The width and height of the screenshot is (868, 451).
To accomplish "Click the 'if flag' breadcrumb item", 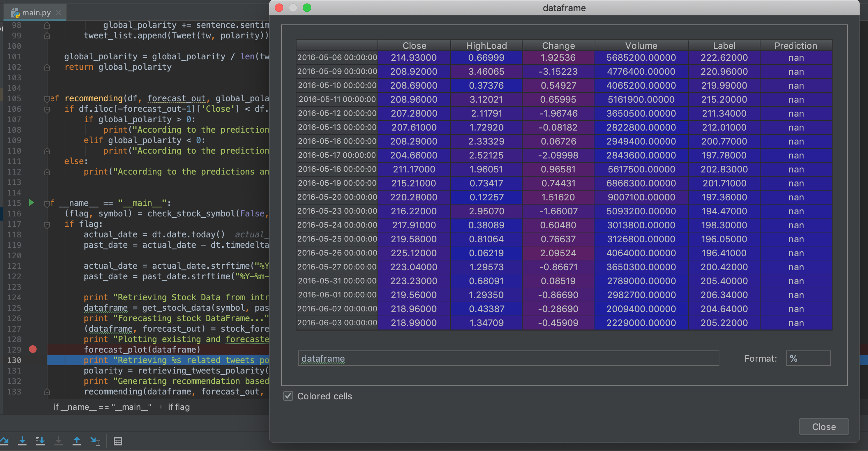I will point(179,407).
